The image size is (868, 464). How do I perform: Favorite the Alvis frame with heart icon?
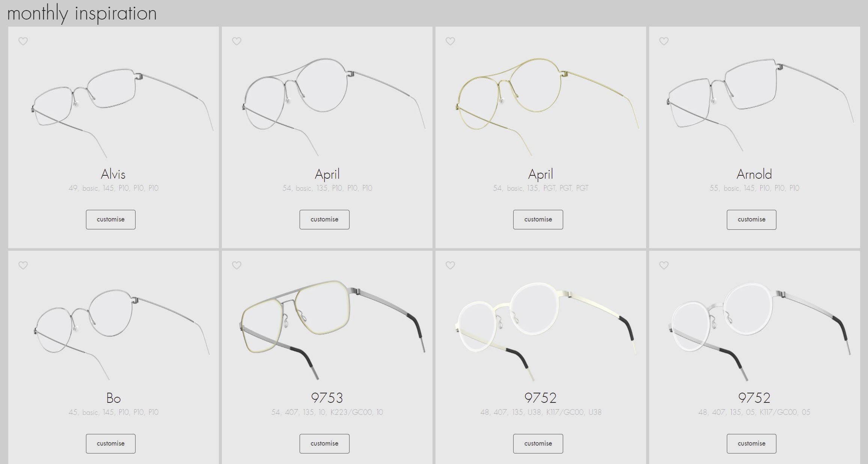(23, 41)
